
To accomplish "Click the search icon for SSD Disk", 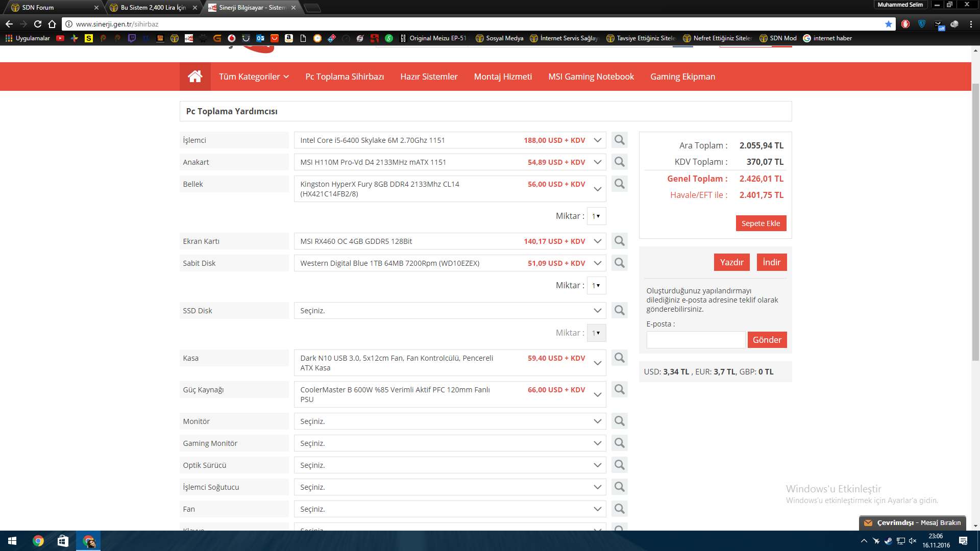I will (619, 310).
